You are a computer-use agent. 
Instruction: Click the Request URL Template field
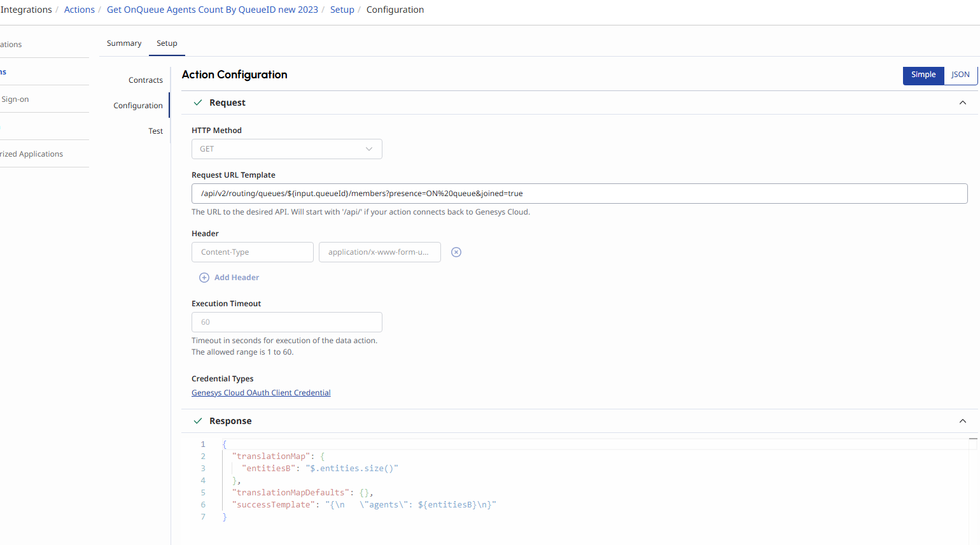(x=579, y=194)
